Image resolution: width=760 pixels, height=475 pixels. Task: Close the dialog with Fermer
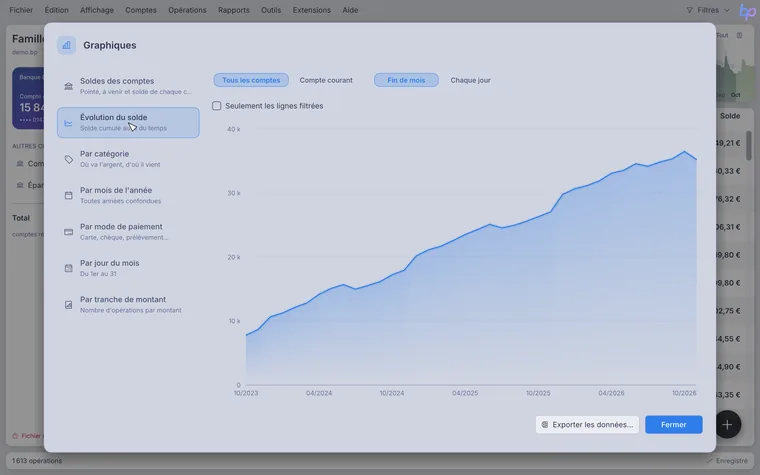click(673, 425)
